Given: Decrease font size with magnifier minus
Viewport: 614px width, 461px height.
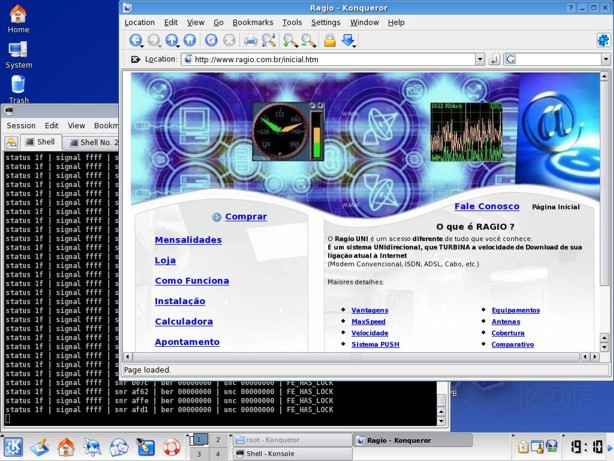Looking at the screenshot, I should pos(309,40).
